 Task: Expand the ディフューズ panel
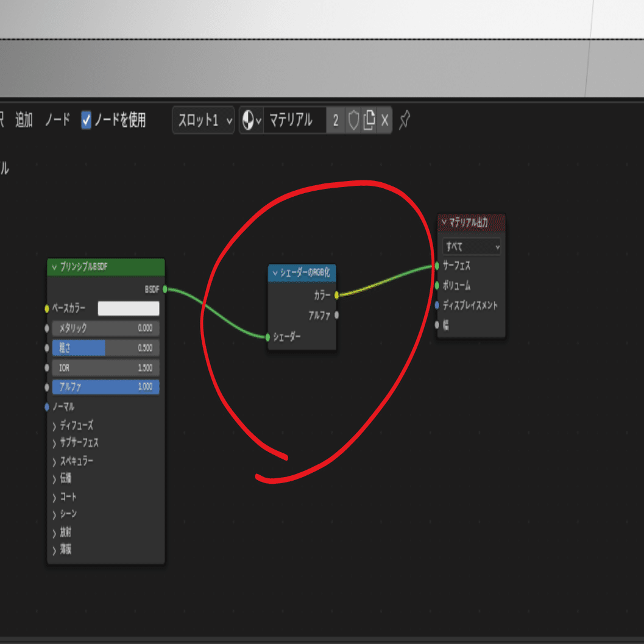[x=73, y=425]
